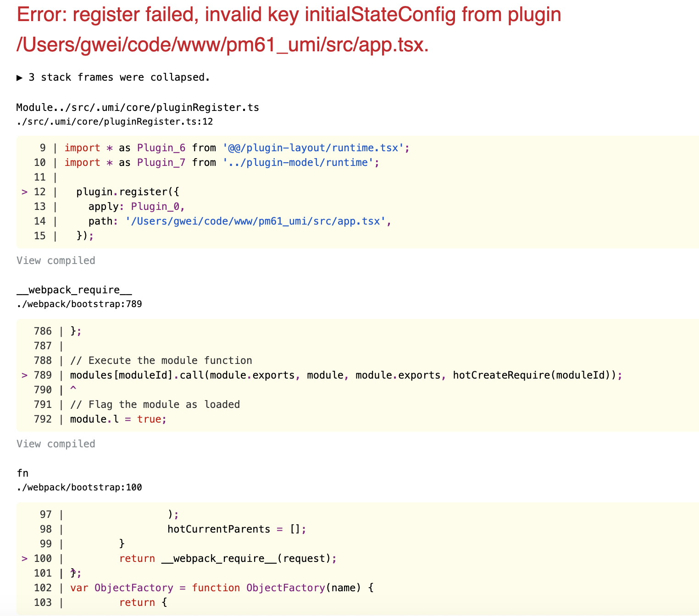Click the __webpack_require__ frame title
This screenshot has width=699, height=616.
tap(74, 290)
